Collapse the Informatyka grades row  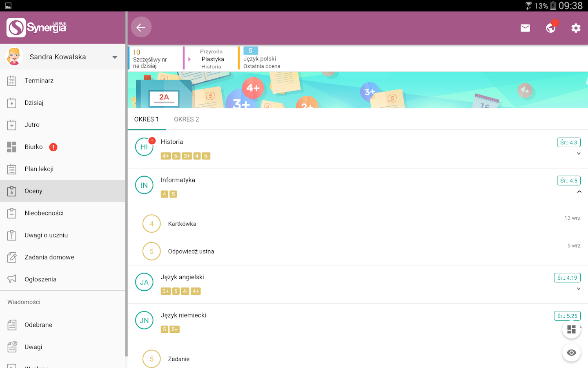[579, 192]
